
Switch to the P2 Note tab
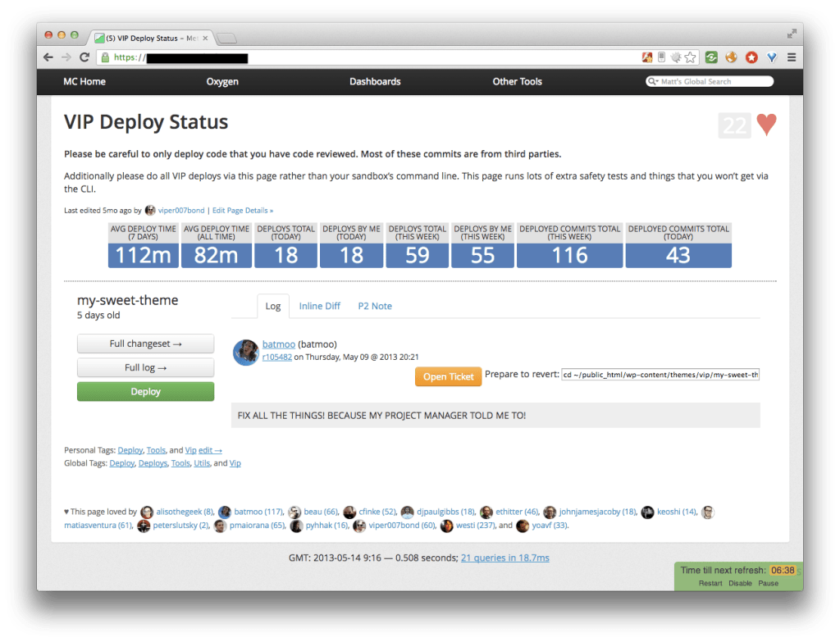[375, 307]
